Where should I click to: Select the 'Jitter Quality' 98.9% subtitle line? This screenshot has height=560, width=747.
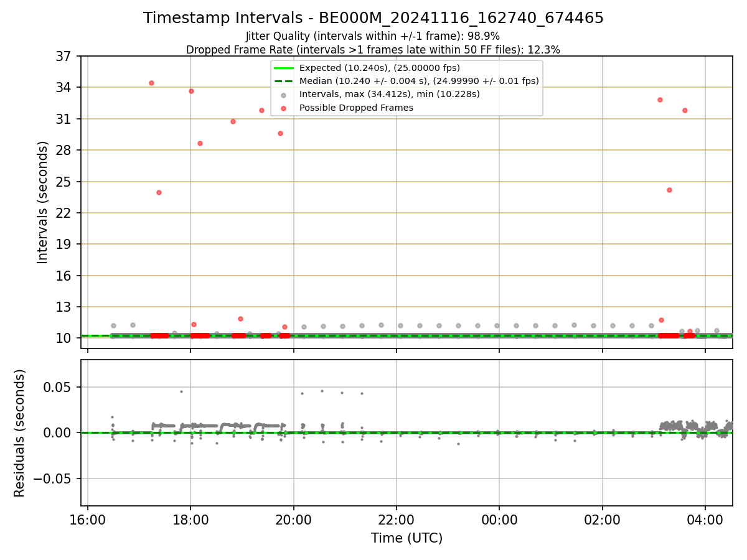click(x=373, y=36)
